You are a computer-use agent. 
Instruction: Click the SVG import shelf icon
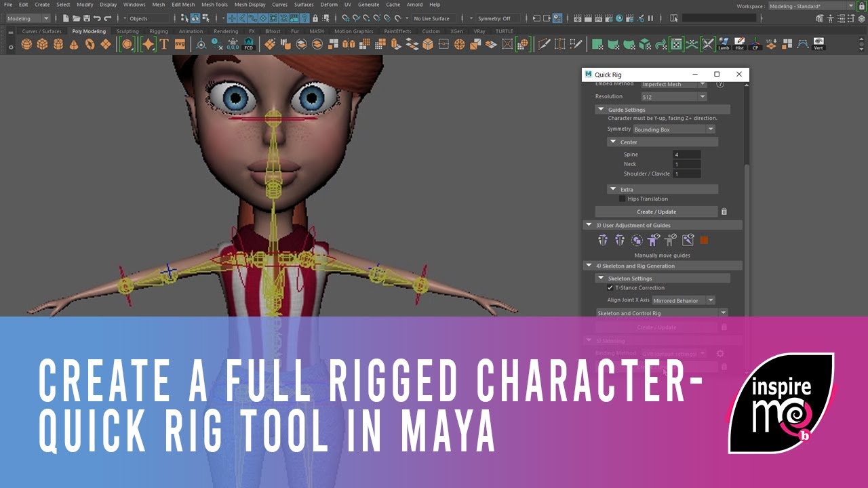tap(180, 45)
